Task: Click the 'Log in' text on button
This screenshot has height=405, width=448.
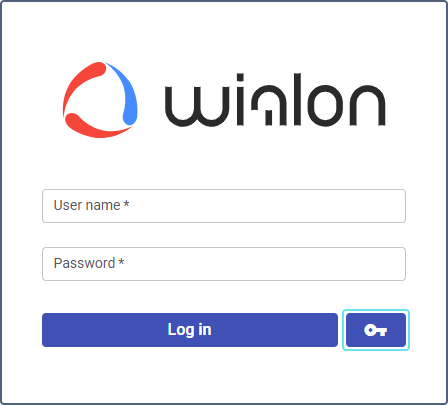Action: [x=189, y=330]
